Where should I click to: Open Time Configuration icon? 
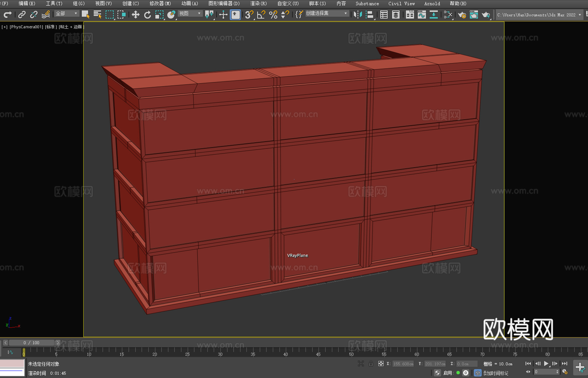coord(565,372)
